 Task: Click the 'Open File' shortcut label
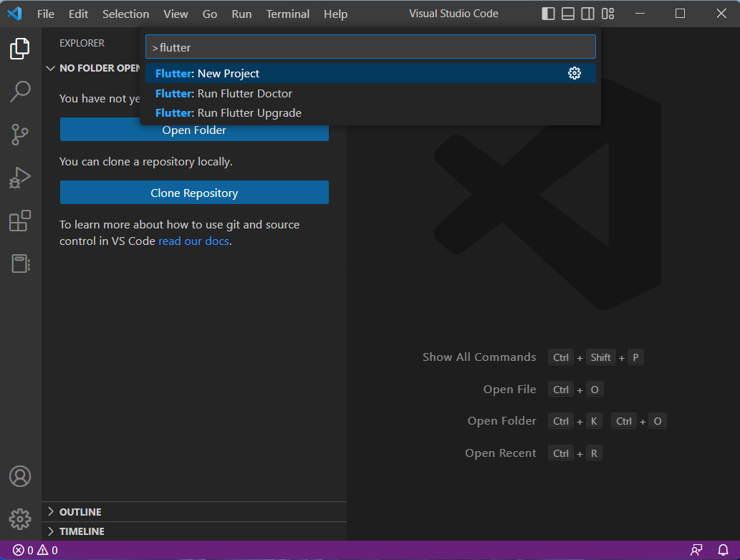(x=509, y=390)
